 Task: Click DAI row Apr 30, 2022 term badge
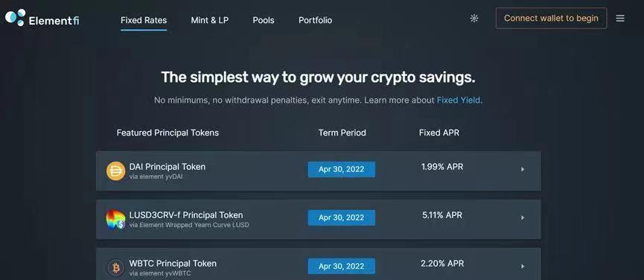[x=341, y=169]
